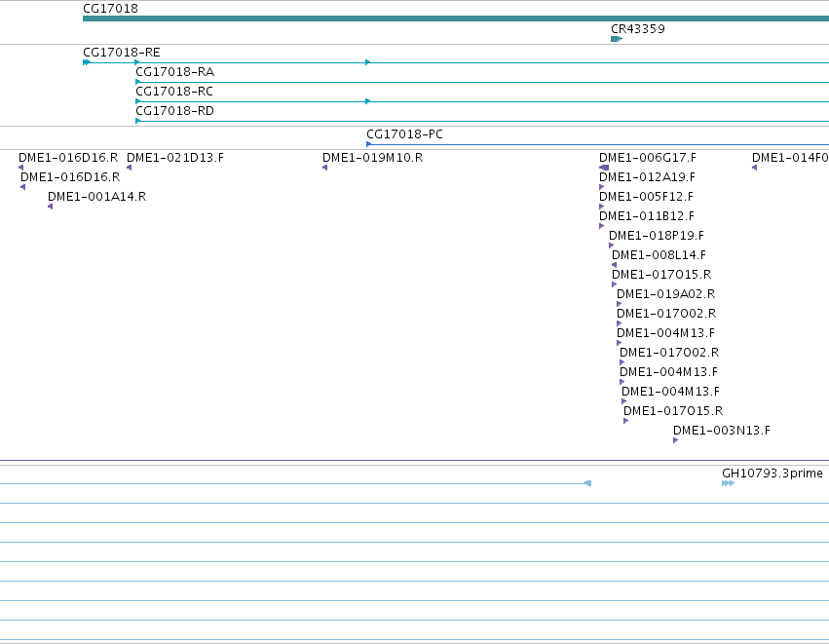Click the light blue arrowhead ending the long EST line
The height and width of the screenshot is (644, 829).
[587, 483]
